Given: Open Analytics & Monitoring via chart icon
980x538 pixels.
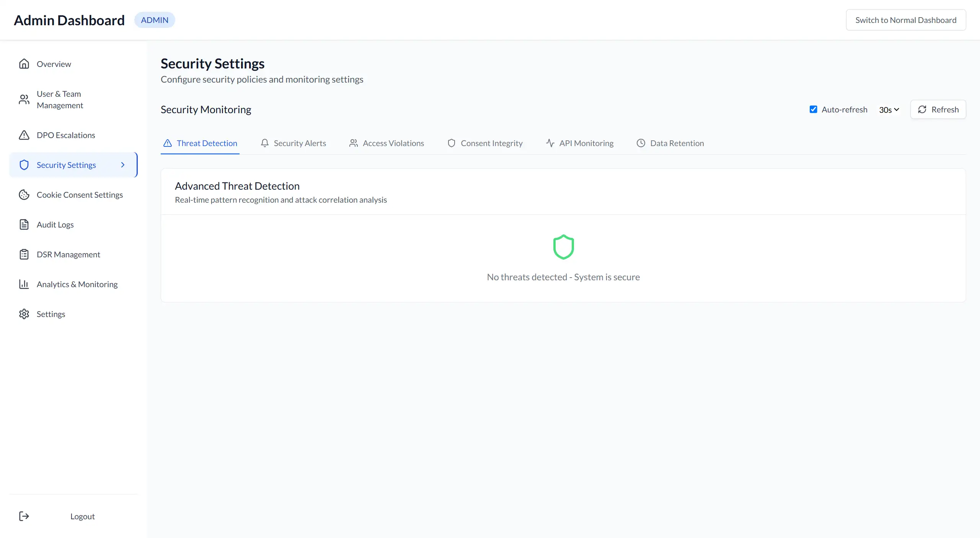Looking at the screenshot, I should (24, 284).
